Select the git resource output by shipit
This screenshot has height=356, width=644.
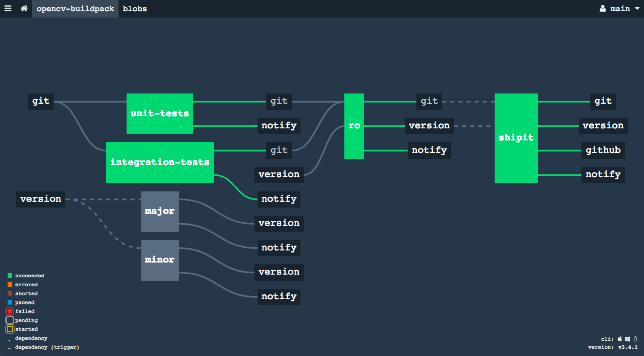[x=603, y=102]
